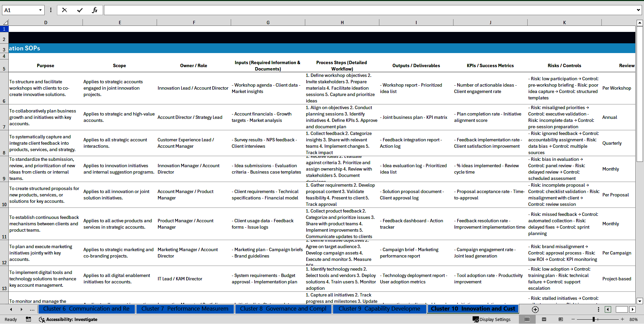Open the Accessibility: Investigate checker
This screenshot has height=324, width=644.
pos(68,319)
